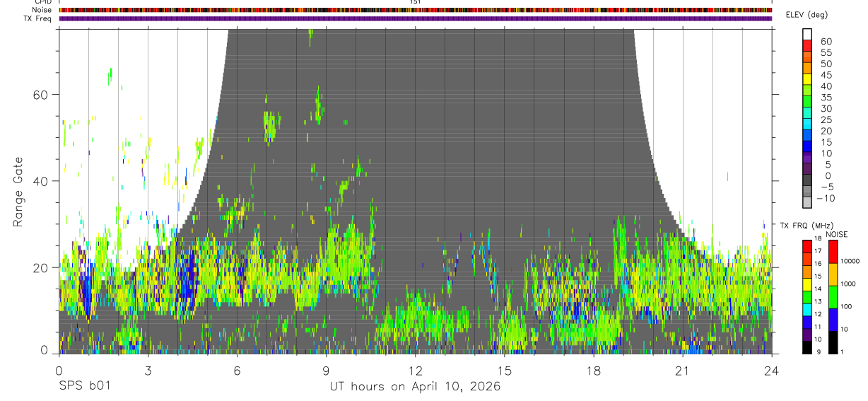
Task: Click the "TX Freq" strip label
Action: pyautogui.click(x=37, y=18)
